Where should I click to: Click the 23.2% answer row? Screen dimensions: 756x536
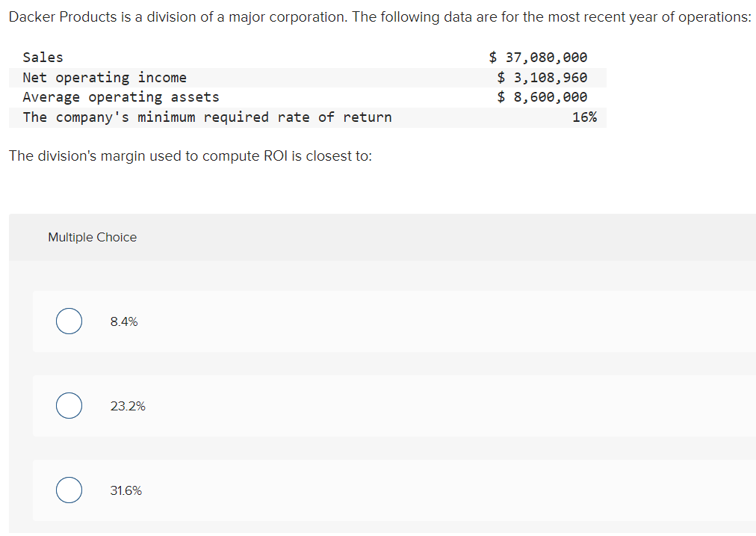coord(374,405)
